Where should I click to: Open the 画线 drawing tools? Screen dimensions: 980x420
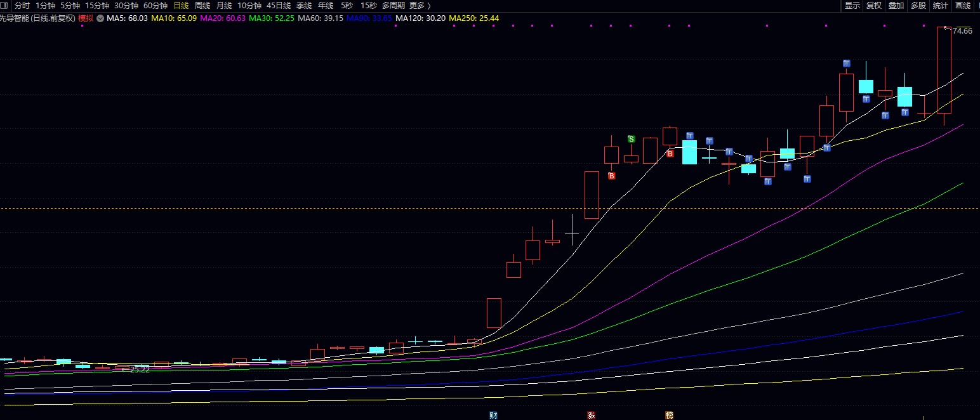click(x=963, y=6)
